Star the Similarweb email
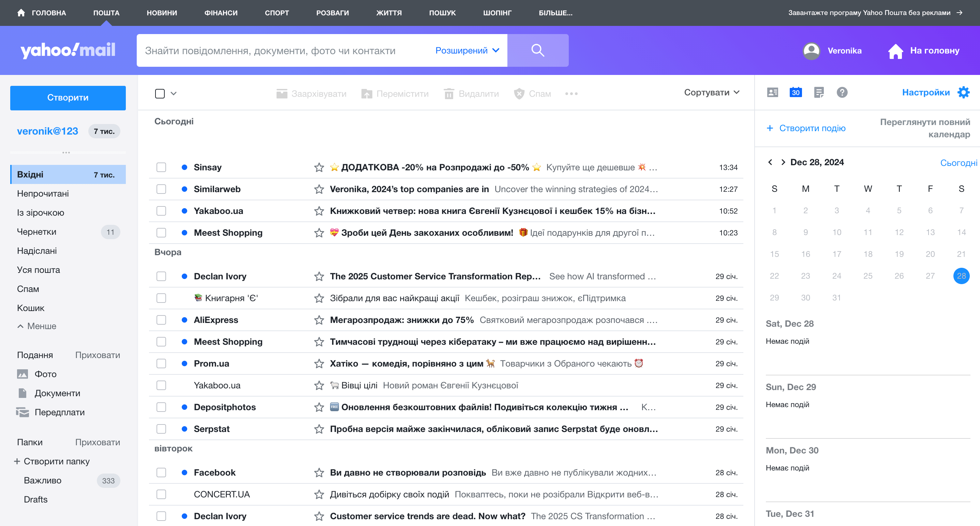980x526 pixels. [x=319, y=189]
